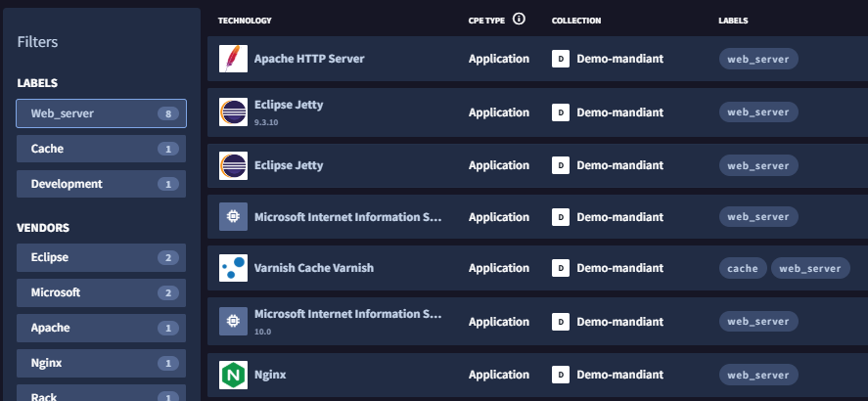Screen dimensions: 868x401
Task: Select the Apache vendor filter
Action: (101, 328)
